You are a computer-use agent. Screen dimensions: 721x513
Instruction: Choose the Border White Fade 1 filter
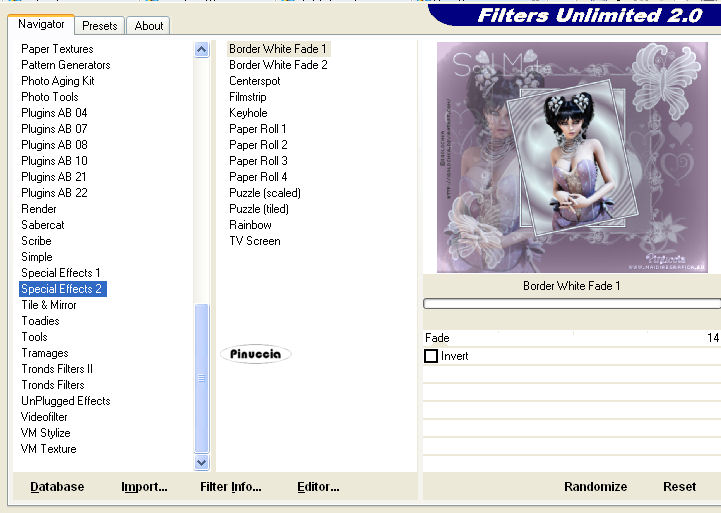coord(278,49)
